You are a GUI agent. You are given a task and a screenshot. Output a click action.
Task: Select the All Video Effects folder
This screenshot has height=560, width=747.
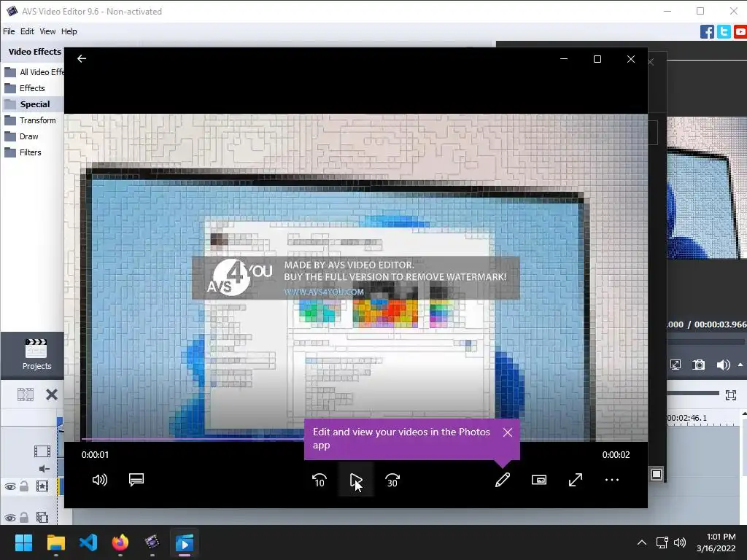tap(34, 72)
